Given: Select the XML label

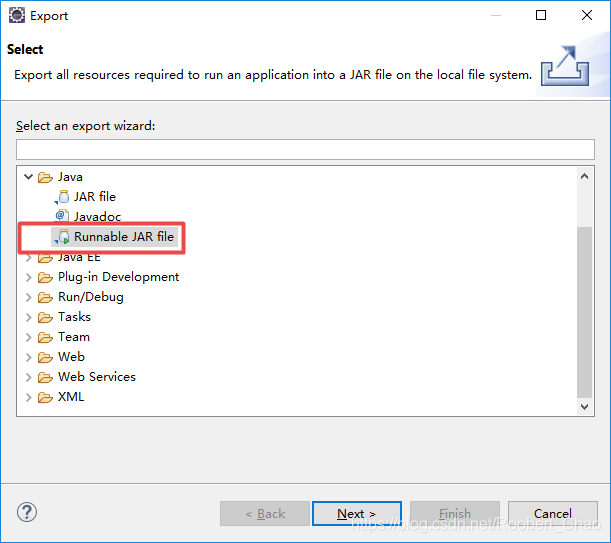Looking at the screenshot, I should click(71, 397).
